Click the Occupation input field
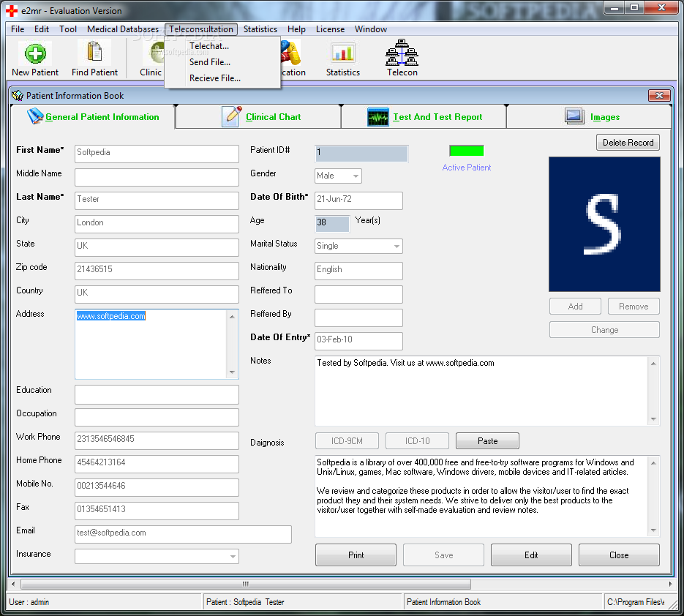 (157, 418)
